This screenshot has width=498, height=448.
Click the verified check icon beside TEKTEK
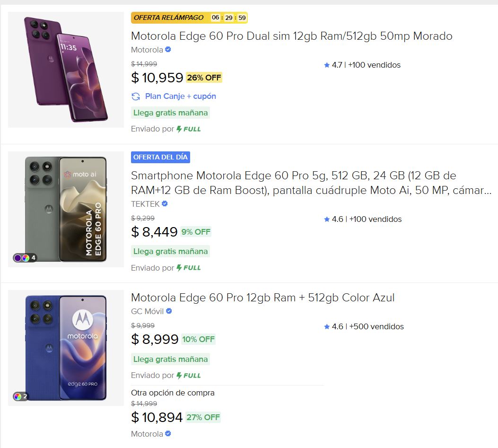[x=164, y=203]
